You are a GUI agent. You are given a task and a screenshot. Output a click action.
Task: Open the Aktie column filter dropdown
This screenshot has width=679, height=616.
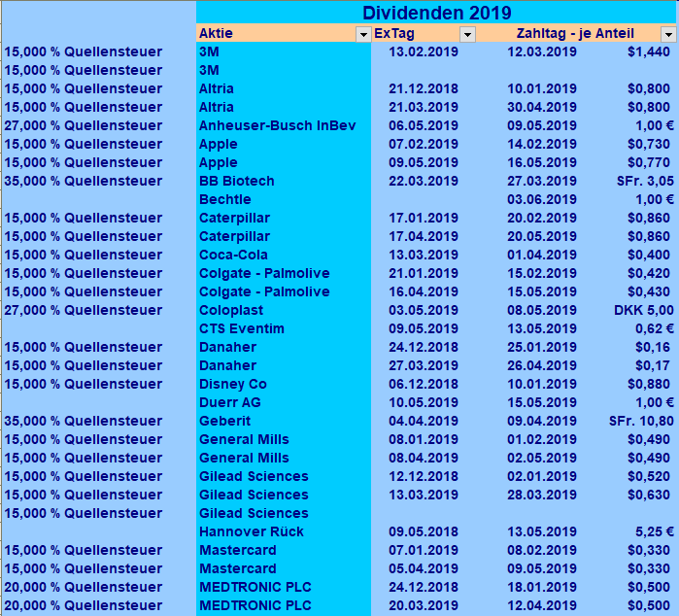click(363, 34)
